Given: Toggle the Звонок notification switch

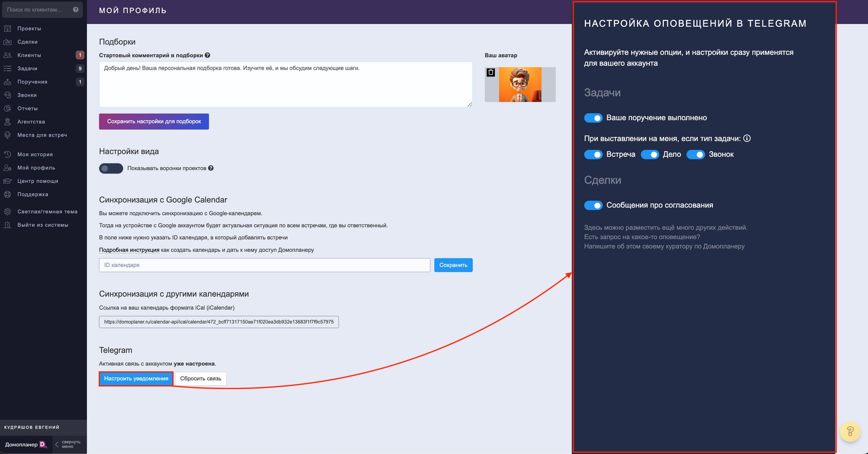Looking at the screenshot, I should click(x=696, y=155).
